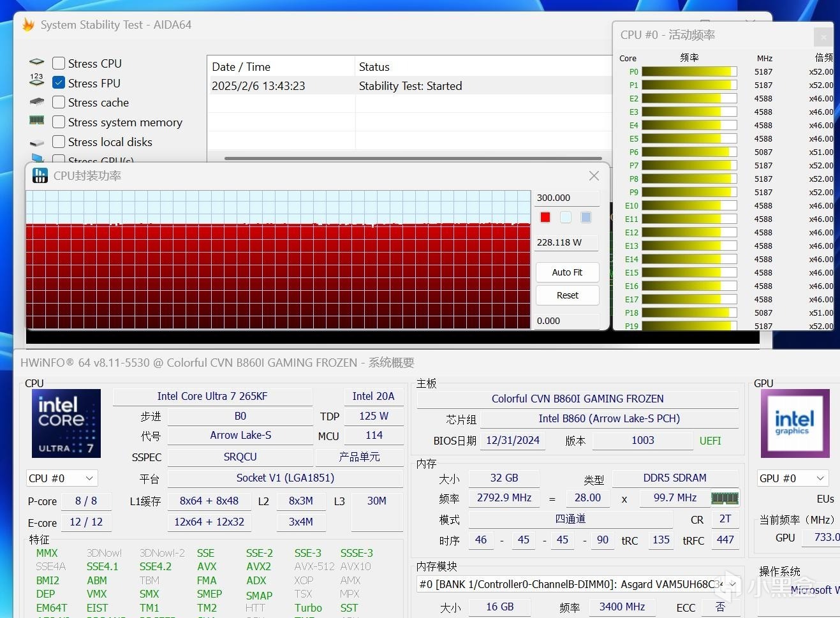Click the memory module icon beside Stress system memory
The width and height of the screenshot is (840, 618).
pos(37,120)
